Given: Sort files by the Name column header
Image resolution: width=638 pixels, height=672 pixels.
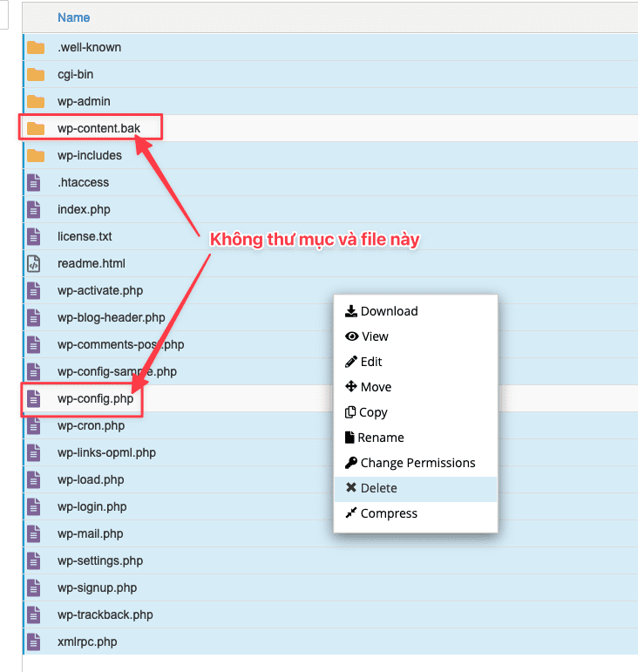Looking at the screenshot, I should [73, 17].
